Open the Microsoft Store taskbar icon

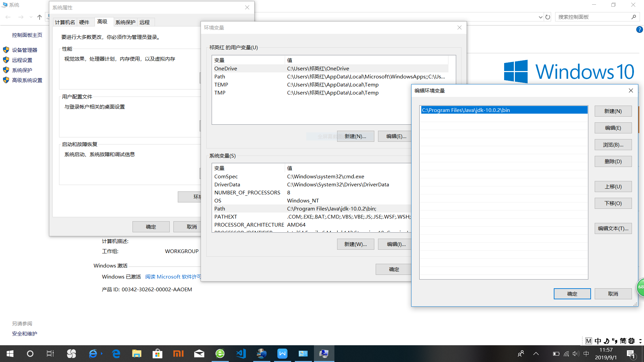pyautogui.click(x=157, y=354)
